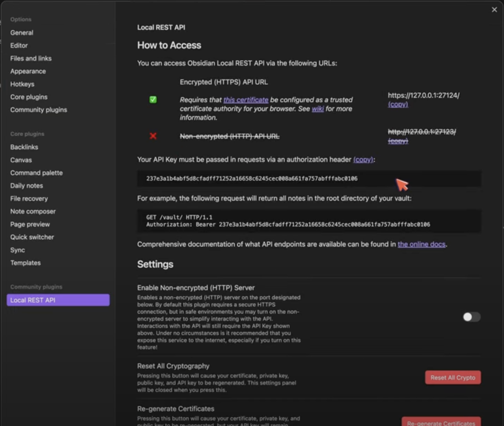504x426 pixels.
Task: Click Encrypted (HTTPS) API URL label
Action: coord(224,82)
